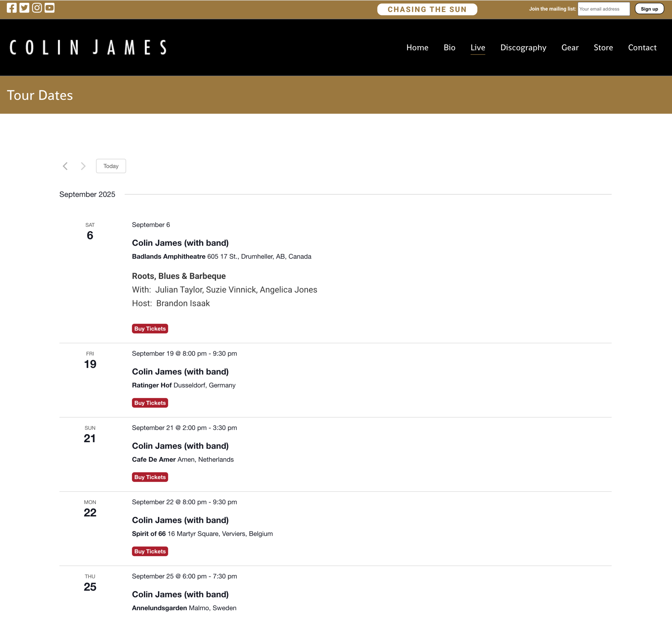The width and height of the screenshot is (672, 617).
Task: Buy Tickets for Ratinger Hof show
Action: point(150,403)
